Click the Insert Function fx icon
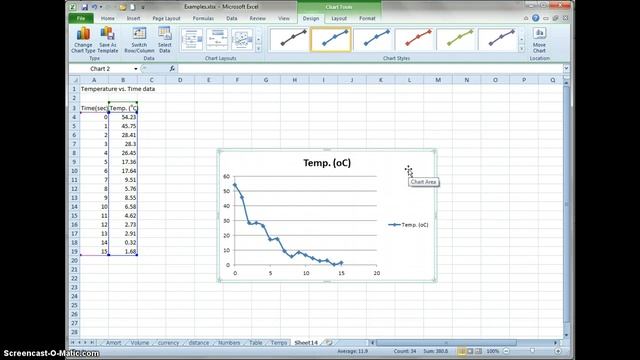Image resolution: width=640 pixels, height=360 pixels. point(172,69)
